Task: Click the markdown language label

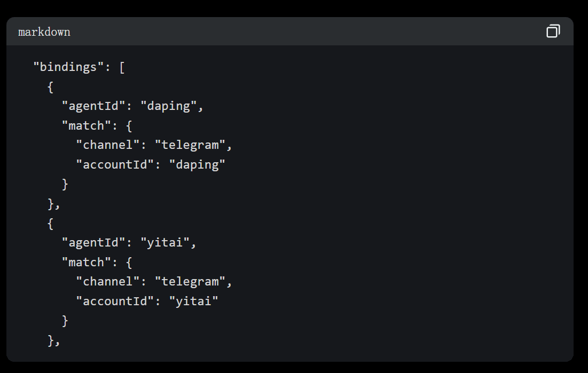Action: [x=44, y=32]
